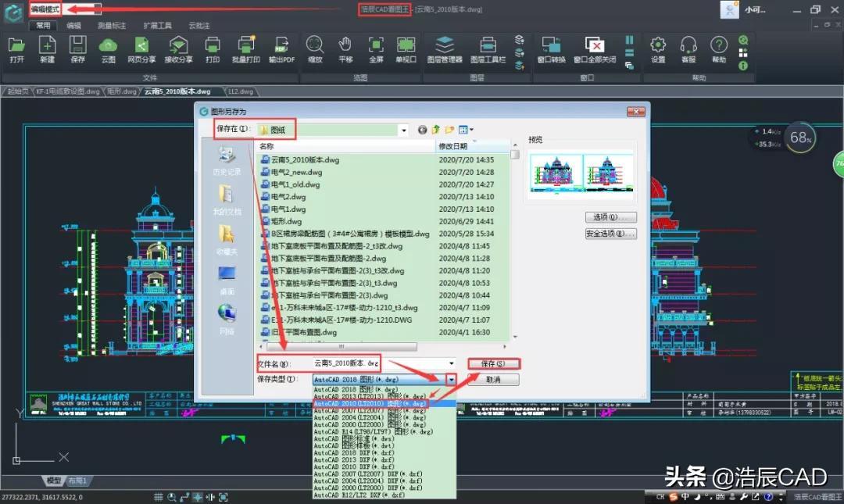844x504 pixels.
Task: Open the 输出PDF export tool
Action: pyautogui.click(x=281, y=48)
